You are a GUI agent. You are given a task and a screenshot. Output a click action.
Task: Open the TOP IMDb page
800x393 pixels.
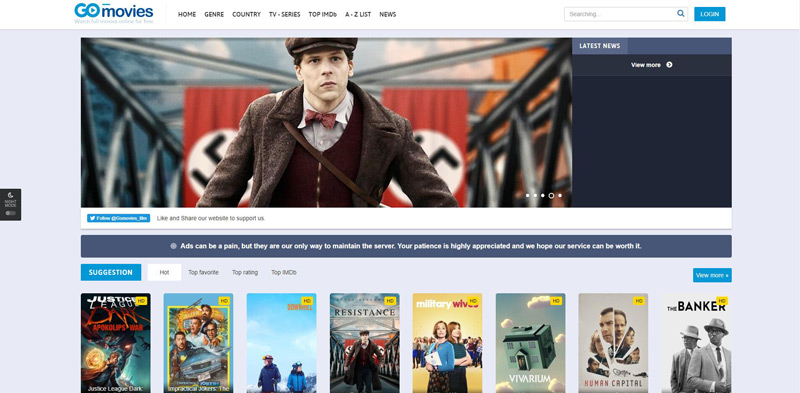tap(322, 14)
